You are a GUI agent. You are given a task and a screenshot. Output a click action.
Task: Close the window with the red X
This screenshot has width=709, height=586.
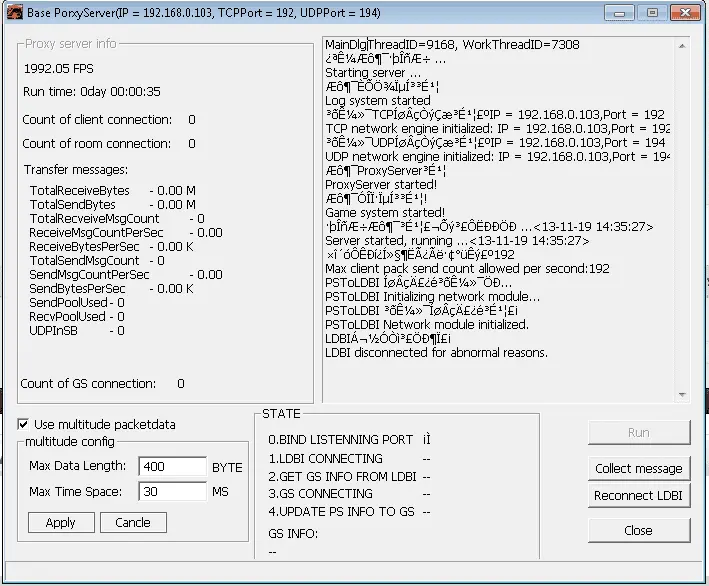tap(685, 13)
